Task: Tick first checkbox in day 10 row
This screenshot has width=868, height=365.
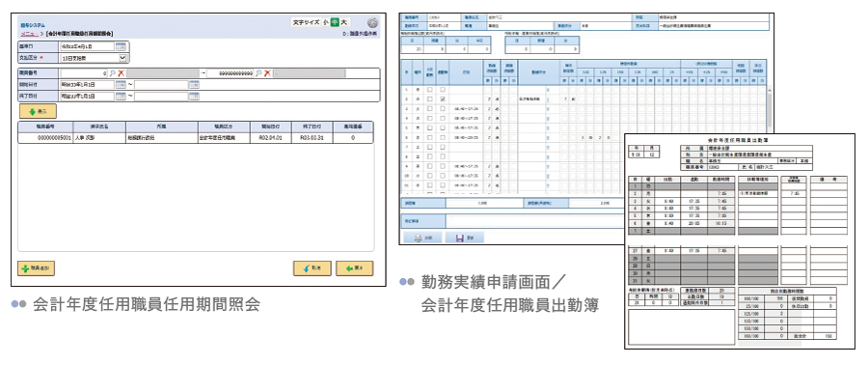Action: [429, 176]
